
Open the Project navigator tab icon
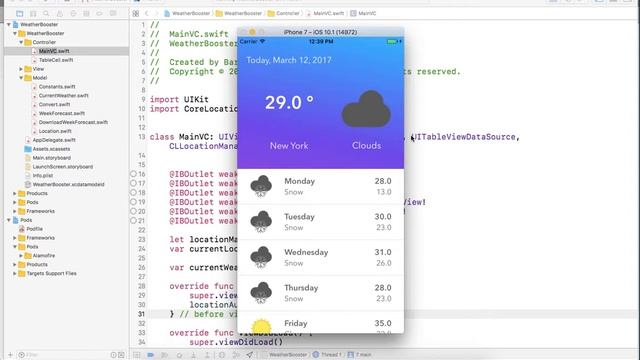[x=20, y=13]
